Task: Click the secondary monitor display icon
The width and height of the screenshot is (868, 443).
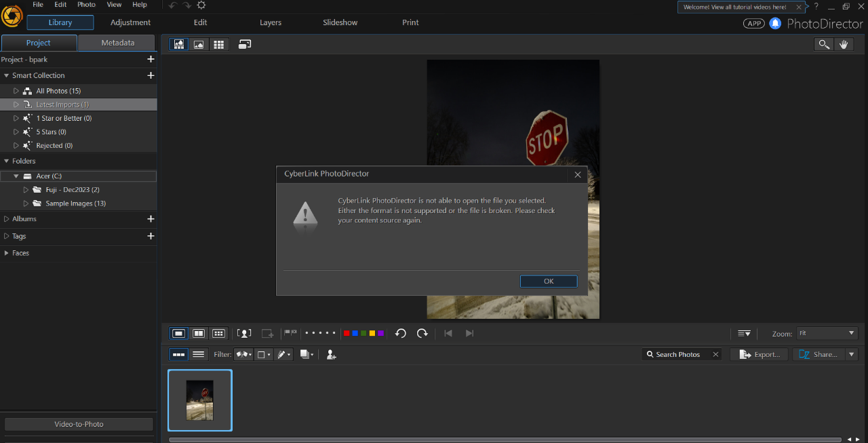Action: pos(245,44)
